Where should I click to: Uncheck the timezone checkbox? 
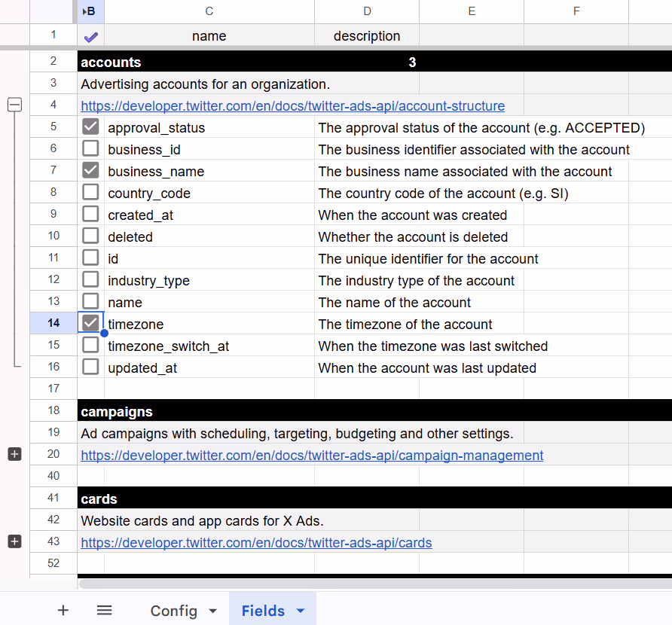(90, 323)
